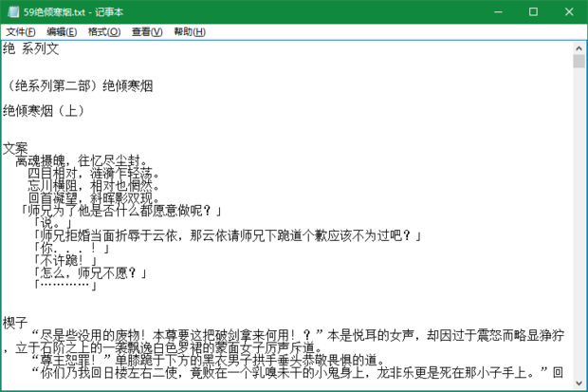Click the Notepad app icon in title bar
This screenshot has width=588, height=392.
(11, 11)
